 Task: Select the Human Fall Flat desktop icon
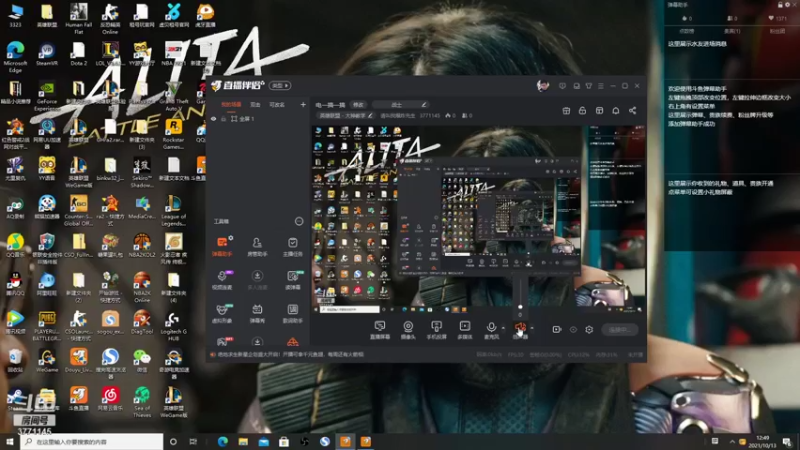tap(78, 19)
